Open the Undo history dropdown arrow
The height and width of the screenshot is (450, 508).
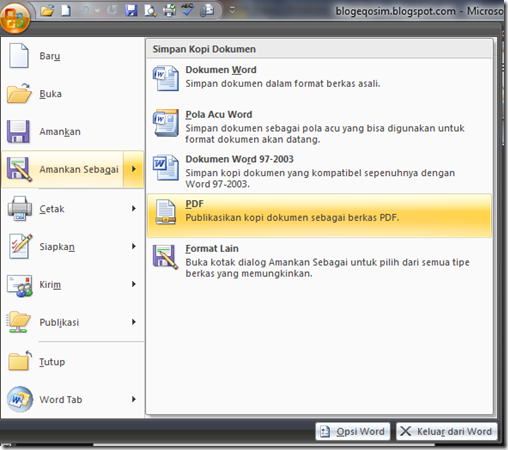97,11
